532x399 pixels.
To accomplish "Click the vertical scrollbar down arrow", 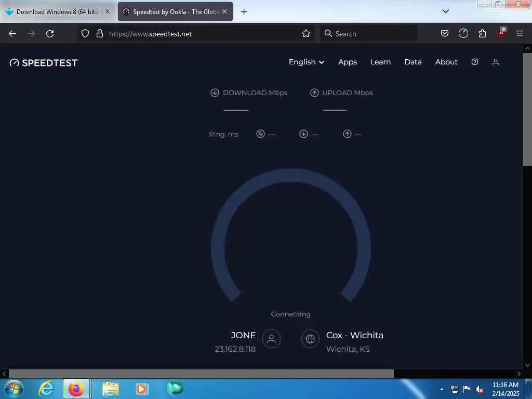I will pos(527,365).
